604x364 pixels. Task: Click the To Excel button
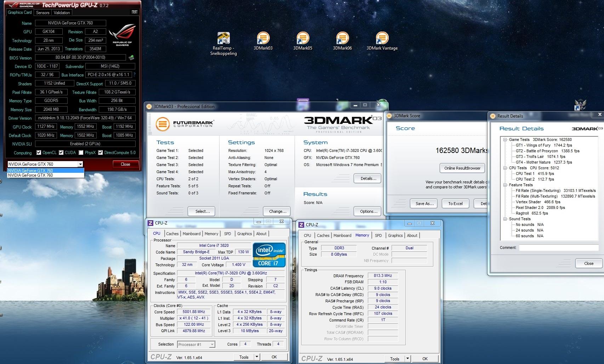[455, 204]
